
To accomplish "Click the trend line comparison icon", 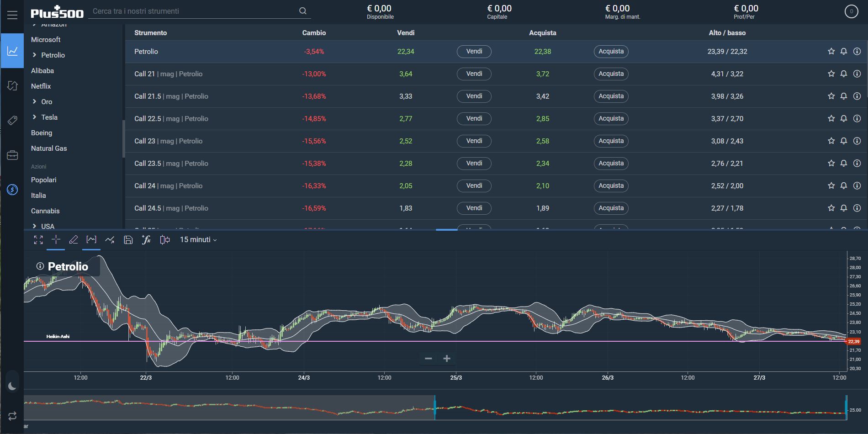I will [x=110, y=240].
